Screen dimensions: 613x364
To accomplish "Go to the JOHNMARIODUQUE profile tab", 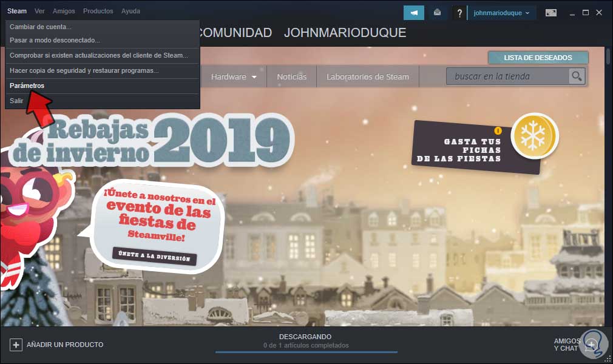I will pyautogui.click(x=345, y=33).
